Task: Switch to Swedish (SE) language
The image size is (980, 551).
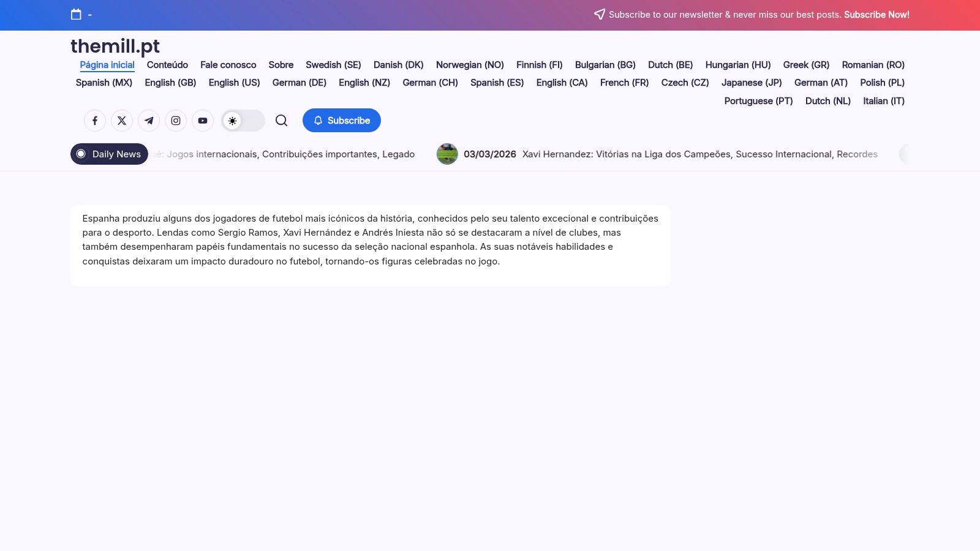Action: point(333,65)
